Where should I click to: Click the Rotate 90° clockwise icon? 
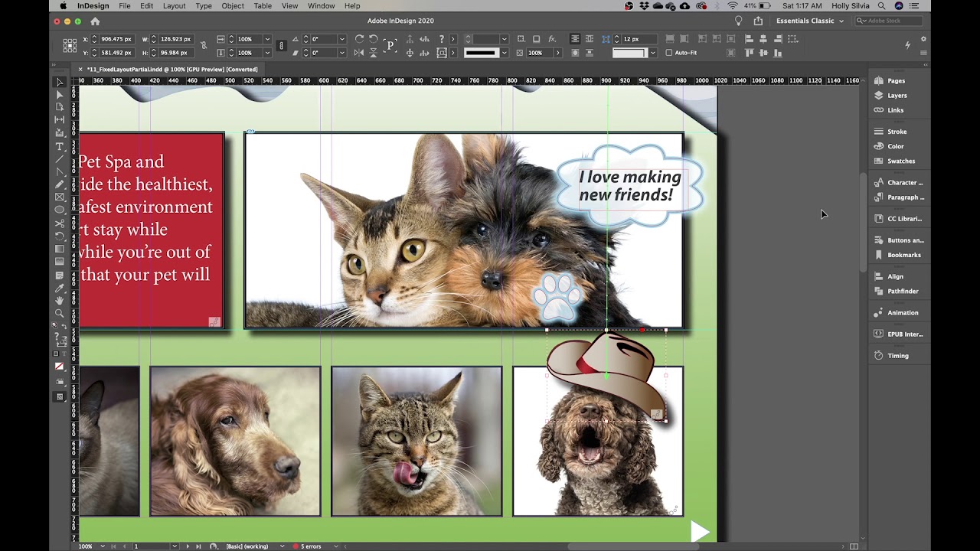pos(360,39)
